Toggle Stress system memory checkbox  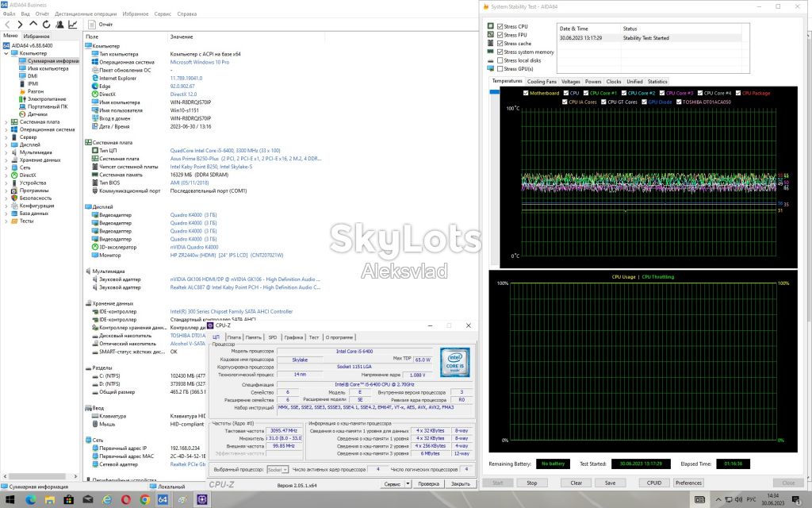tap(500, 52)
